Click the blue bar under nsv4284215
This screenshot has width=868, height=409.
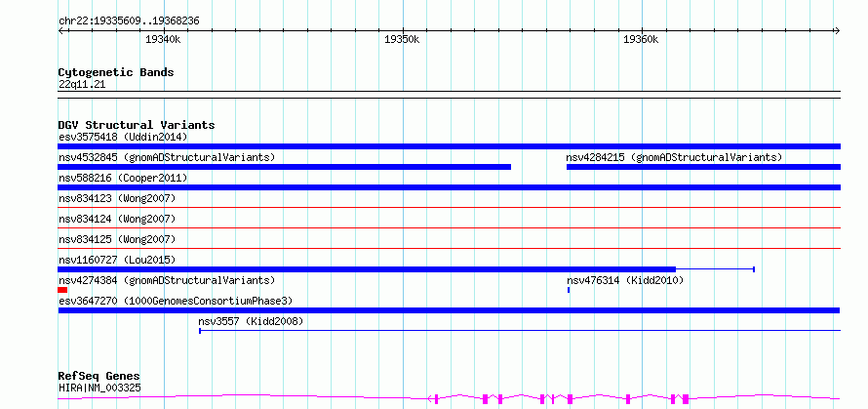(x=703, y=167)
